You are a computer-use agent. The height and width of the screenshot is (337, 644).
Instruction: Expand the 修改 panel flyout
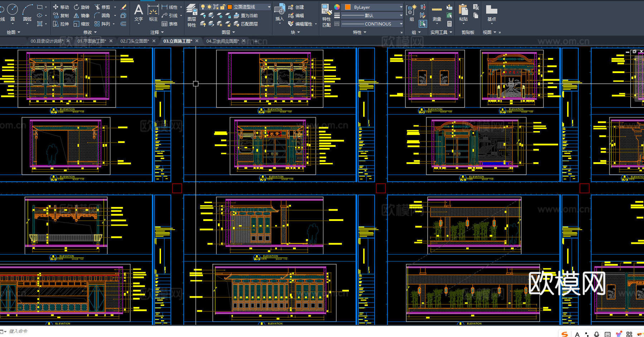(x=90, y=32)
